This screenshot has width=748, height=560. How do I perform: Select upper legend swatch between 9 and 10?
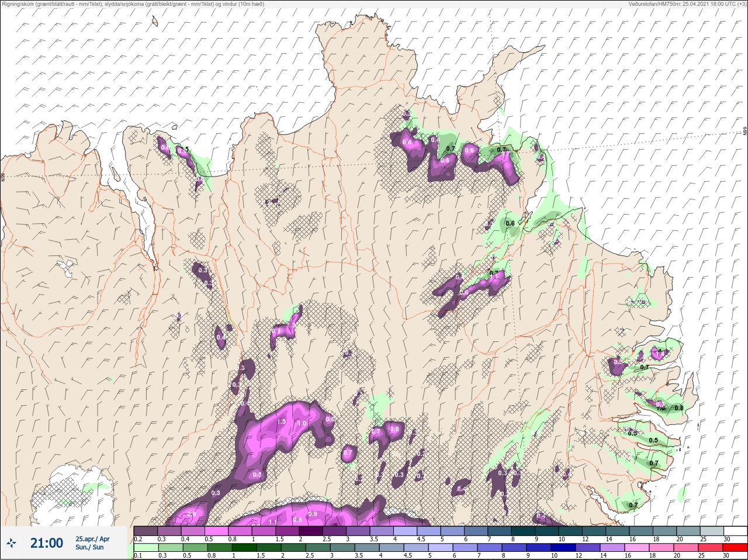pos(547,531)
